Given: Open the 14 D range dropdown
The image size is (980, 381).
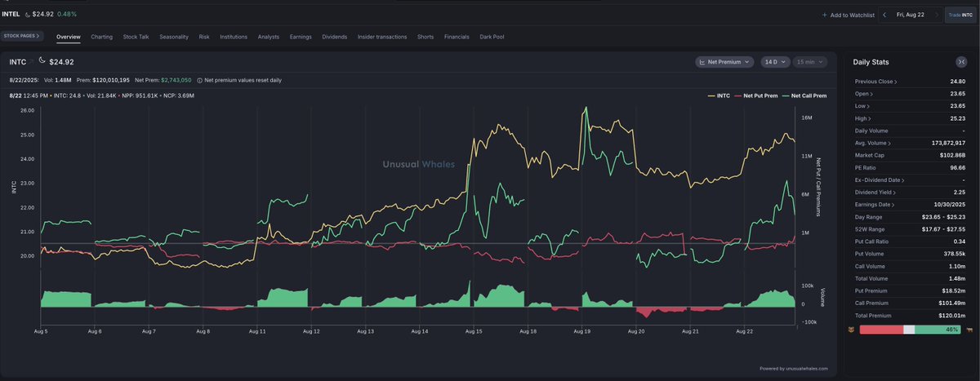Looking at the screenshot, I should [774, 62].
